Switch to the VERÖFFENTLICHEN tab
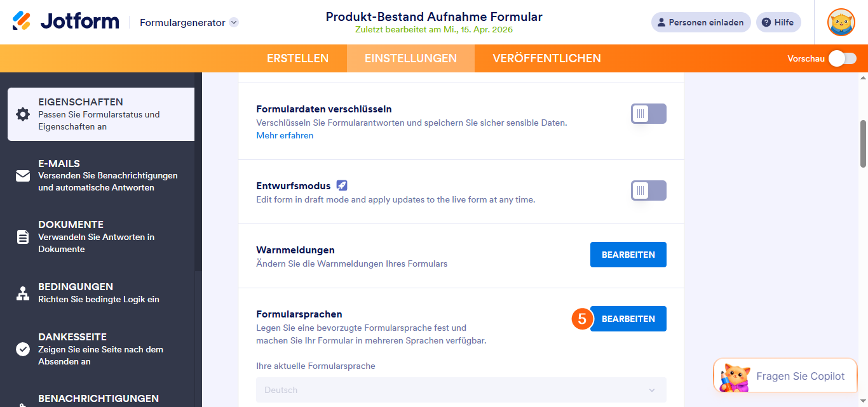Screen dimensions: 868x407 coord(545,58)
